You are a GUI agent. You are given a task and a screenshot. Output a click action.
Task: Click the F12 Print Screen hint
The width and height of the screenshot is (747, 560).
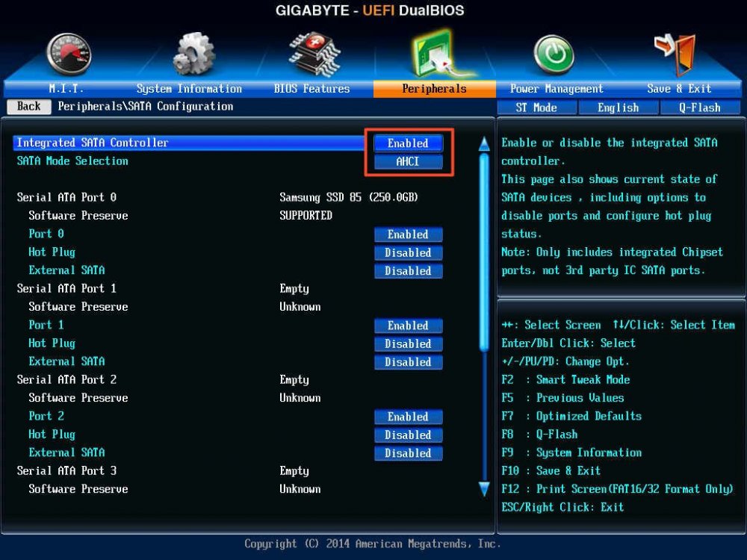[x=618, y=489]
